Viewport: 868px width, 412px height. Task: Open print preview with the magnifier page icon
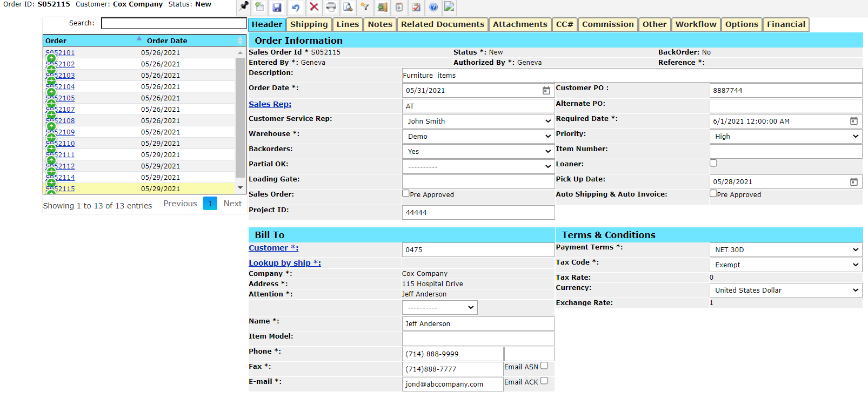[348, 7]
